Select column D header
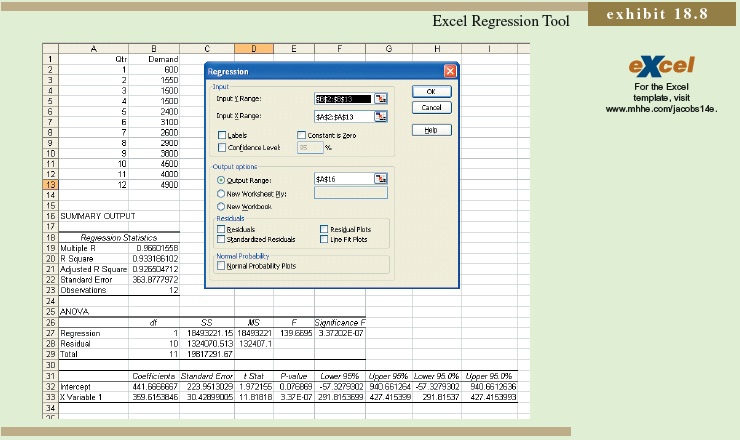This screenshot has width=740, height=440. pos(254,48)
